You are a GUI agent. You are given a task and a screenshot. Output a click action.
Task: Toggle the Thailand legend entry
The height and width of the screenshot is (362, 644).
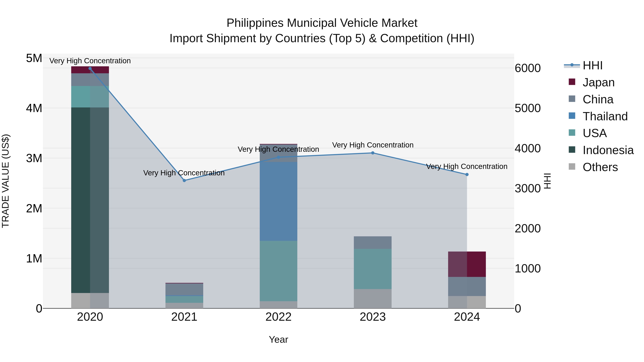tap(598, 116)
